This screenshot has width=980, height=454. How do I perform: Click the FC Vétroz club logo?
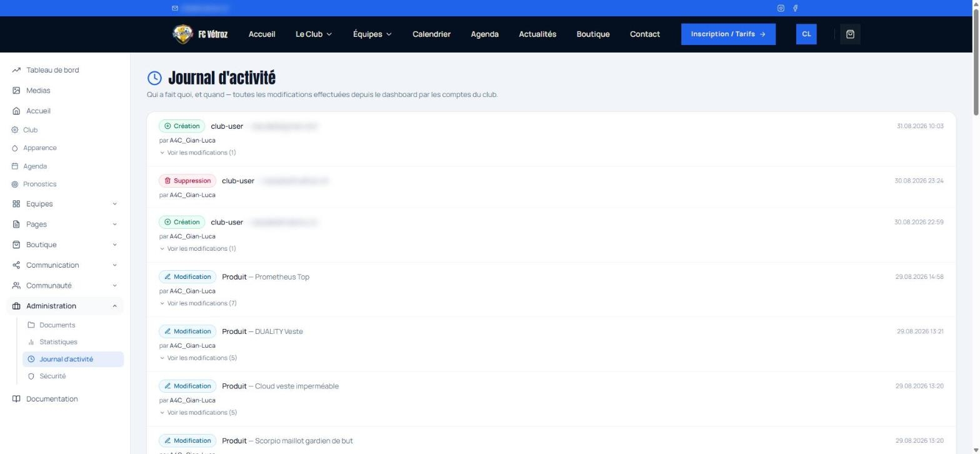200,34
